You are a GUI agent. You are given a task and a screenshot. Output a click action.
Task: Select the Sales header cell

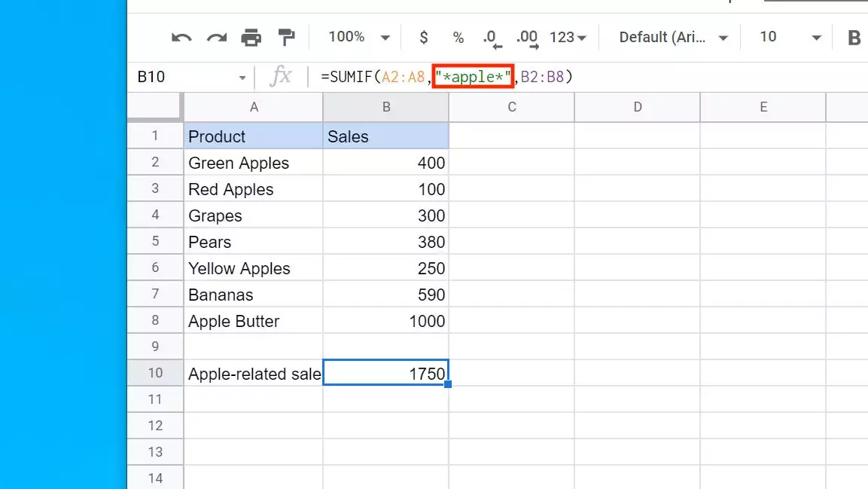(x=385, y=136)
